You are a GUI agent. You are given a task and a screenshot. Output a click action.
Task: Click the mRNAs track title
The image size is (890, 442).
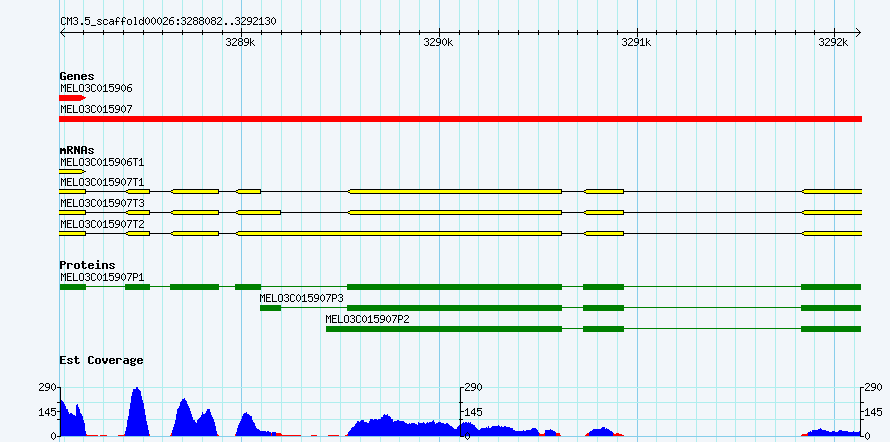(x=77, y=150)
